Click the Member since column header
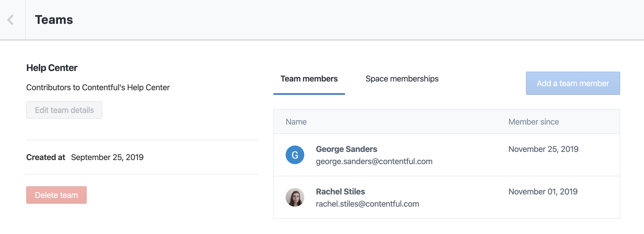 click(x=533, y=122)
